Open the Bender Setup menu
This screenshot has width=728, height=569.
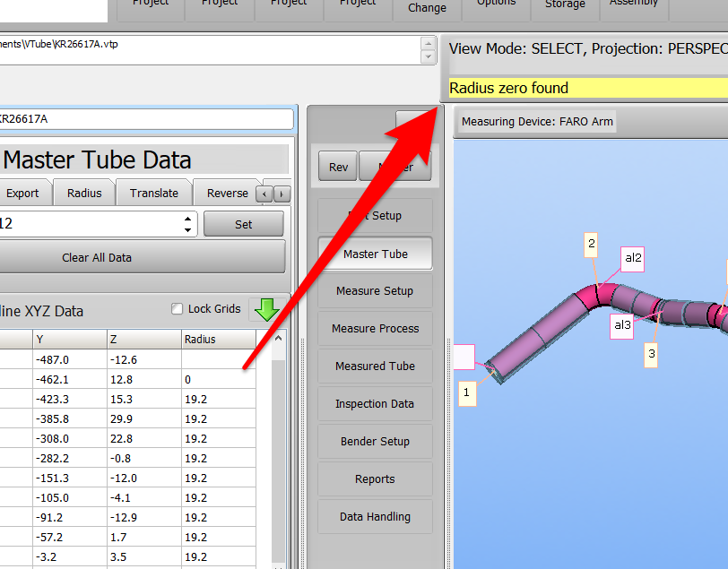[375, 442]
